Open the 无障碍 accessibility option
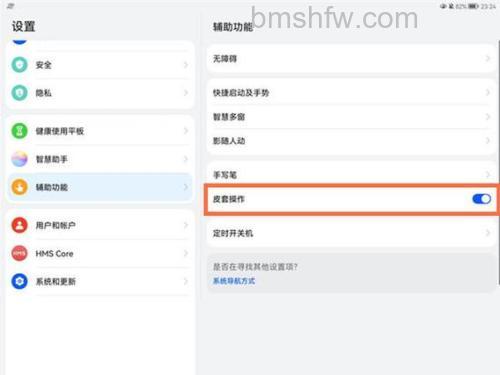The height and width of the screenshot is (375, 500). [x=351, y=59]
